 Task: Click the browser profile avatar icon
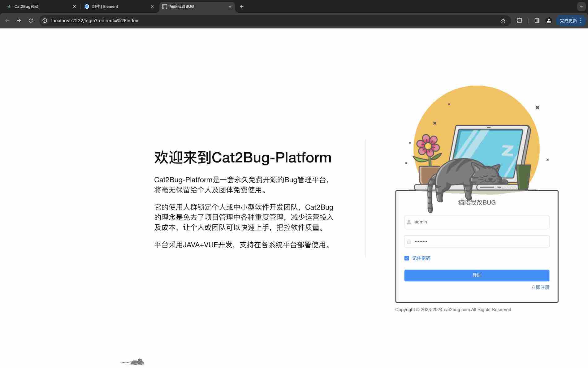pyautogui.click(x=548, y=20)
